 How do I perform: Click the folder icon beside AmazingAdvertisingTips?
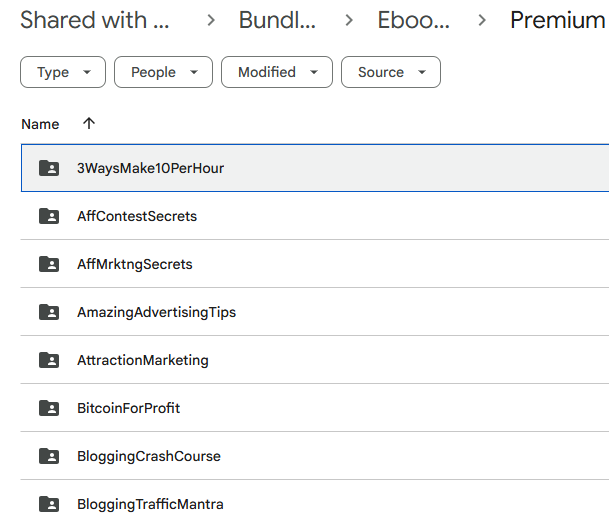click(48, 312)
